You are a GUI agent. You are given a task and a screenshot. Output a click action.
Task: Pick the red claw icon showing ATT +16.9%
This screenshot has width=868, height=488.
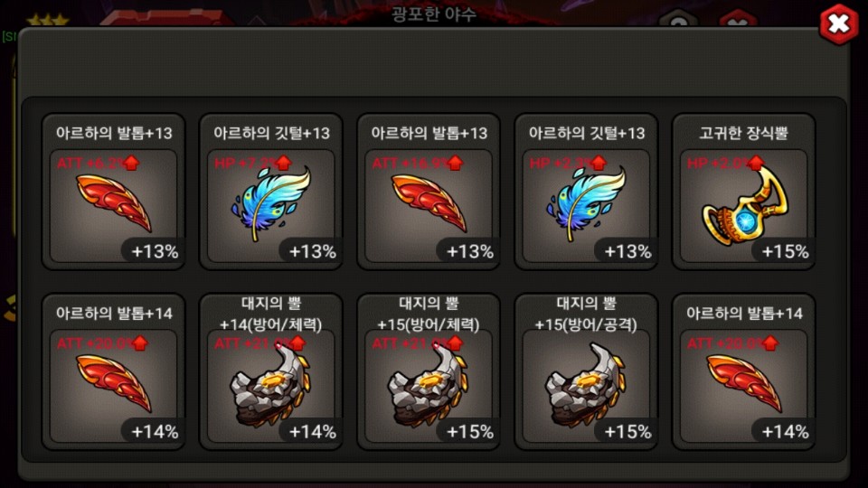[429, 202]
